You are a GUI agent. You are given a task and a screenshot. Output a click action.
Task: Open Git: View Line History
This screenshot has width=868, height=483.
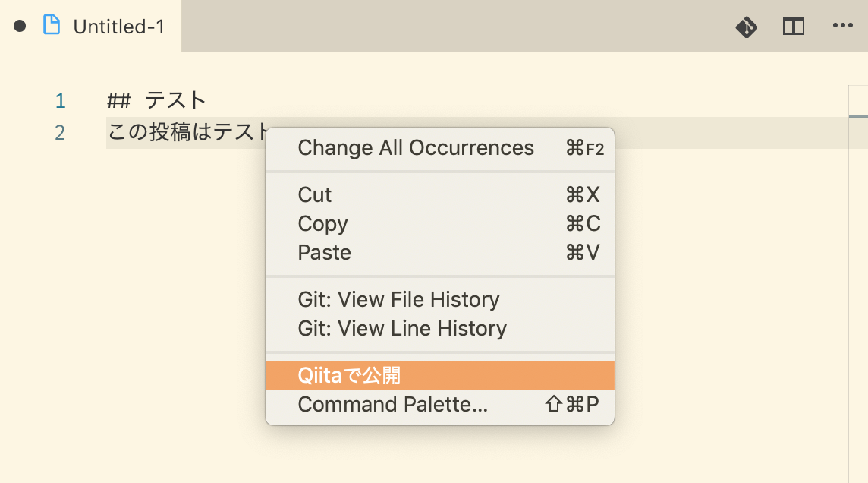coord(402,329)
